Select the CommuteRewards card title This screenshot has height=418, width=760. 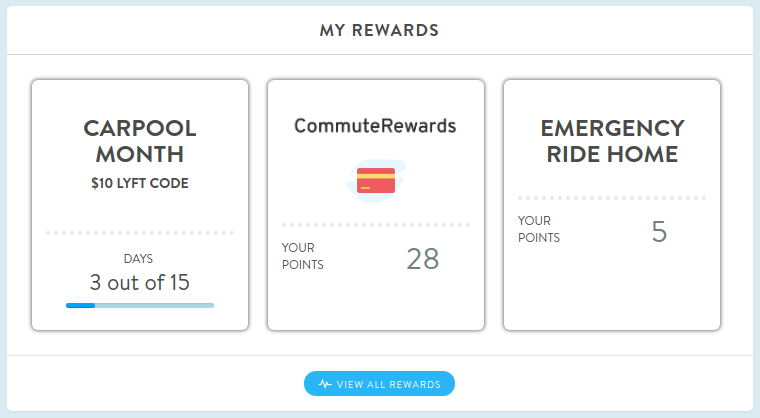tap(375, 126)
